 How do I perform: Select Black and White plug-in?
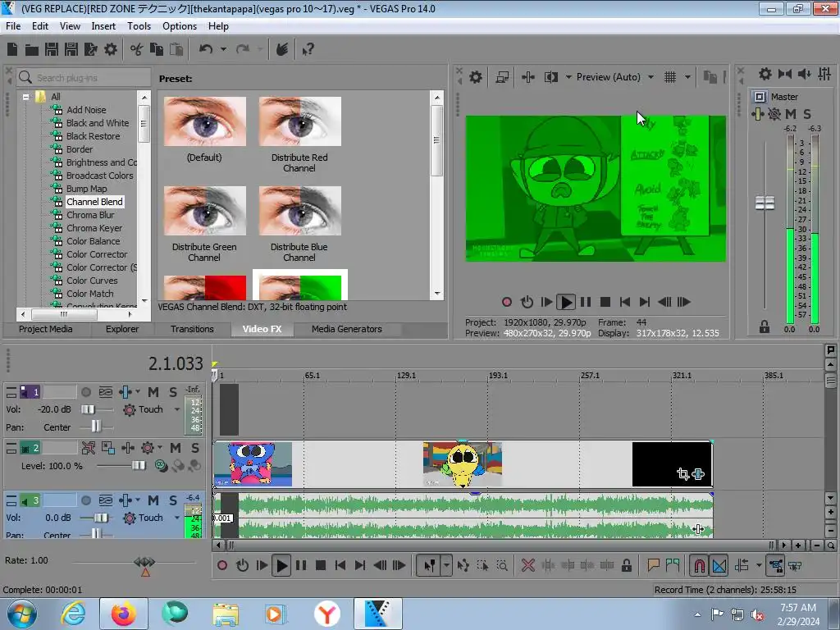click(98, 123)
